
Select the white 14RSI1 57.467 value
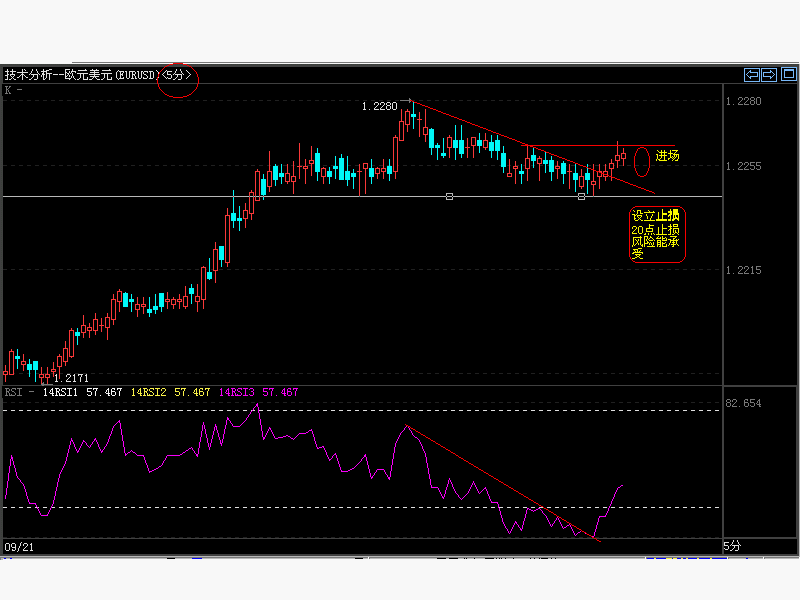pos(82,392)
